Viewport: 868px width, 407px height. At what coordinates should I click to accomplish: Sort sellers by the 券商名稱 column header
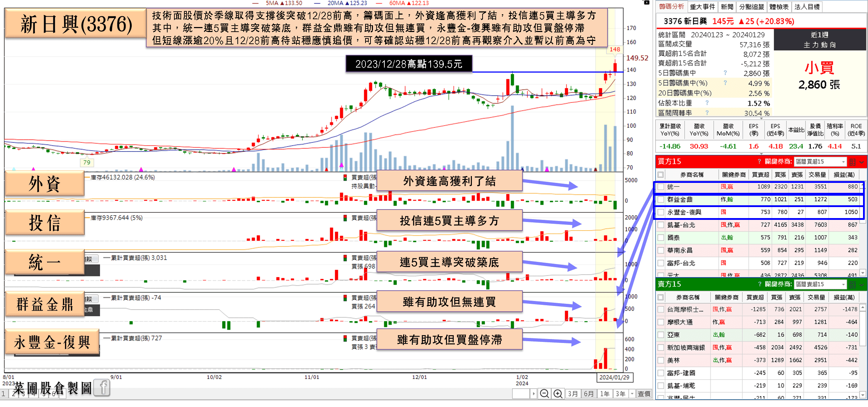(688, 297)
